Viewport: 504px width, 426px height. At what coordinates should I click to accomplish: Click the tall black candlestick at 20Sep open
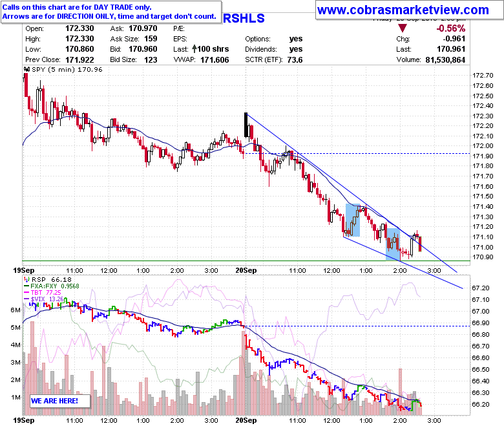[246, 125]
